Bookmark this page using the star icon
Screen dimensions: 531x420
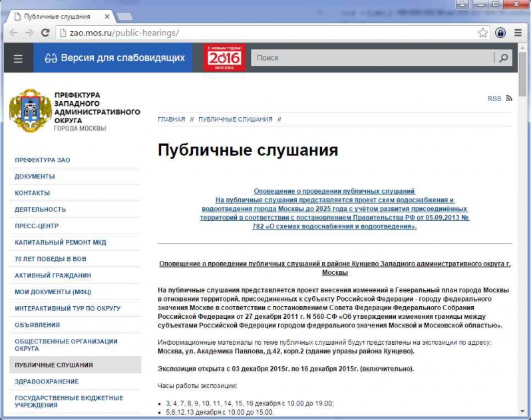(482, 33)
